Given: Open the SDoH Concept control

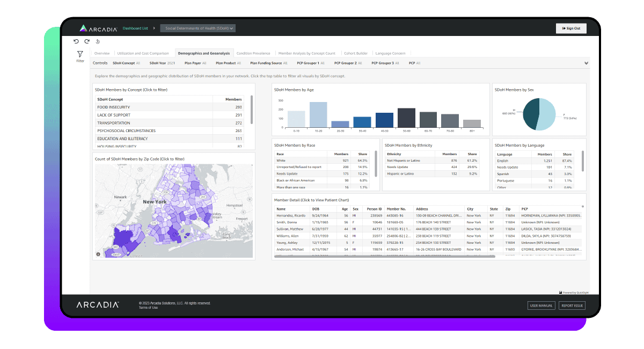Looking at the screenshot, I should pyautogui.click(x=127, y=63).
